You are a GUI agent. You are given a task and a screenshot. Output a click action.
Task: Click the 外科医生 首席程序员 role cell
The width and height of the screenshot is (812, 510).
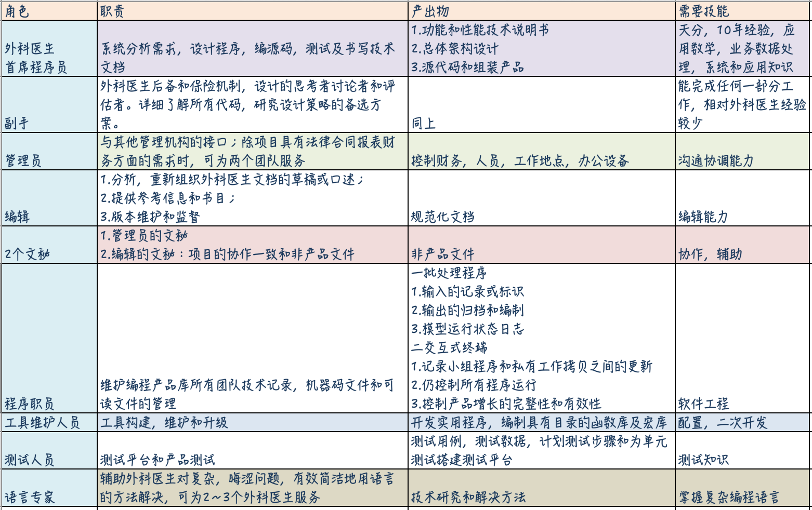pyautogui.click(x=49, y=48)
